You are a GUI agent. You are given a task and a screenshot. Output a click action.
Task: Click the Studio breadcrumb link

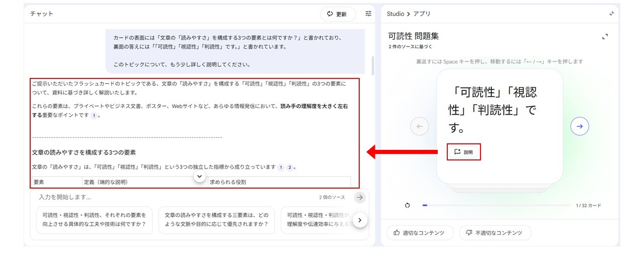click(395, 14)
